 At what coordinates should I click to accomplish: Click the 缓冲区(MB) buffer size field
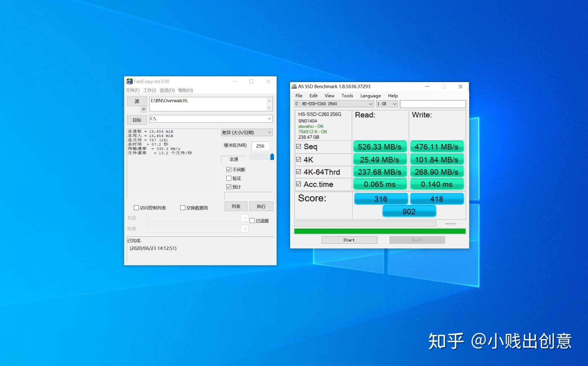[x=260, y=146]
